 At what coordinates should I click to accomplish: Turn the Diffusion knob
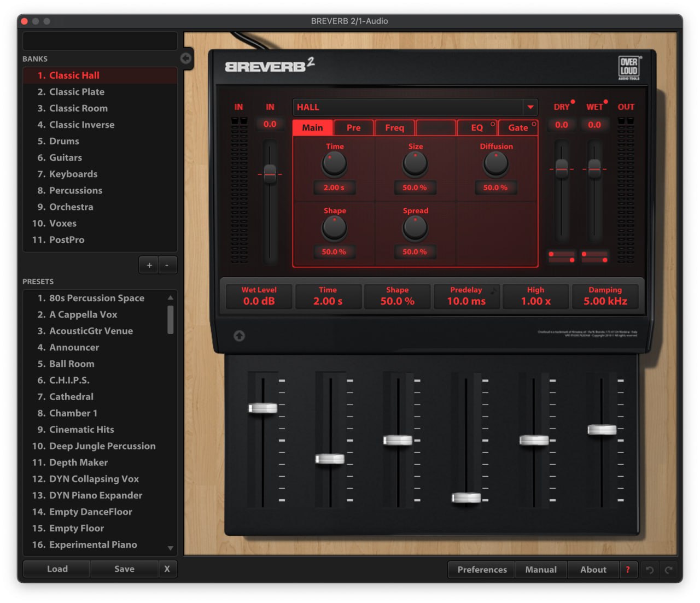point(496,164)
